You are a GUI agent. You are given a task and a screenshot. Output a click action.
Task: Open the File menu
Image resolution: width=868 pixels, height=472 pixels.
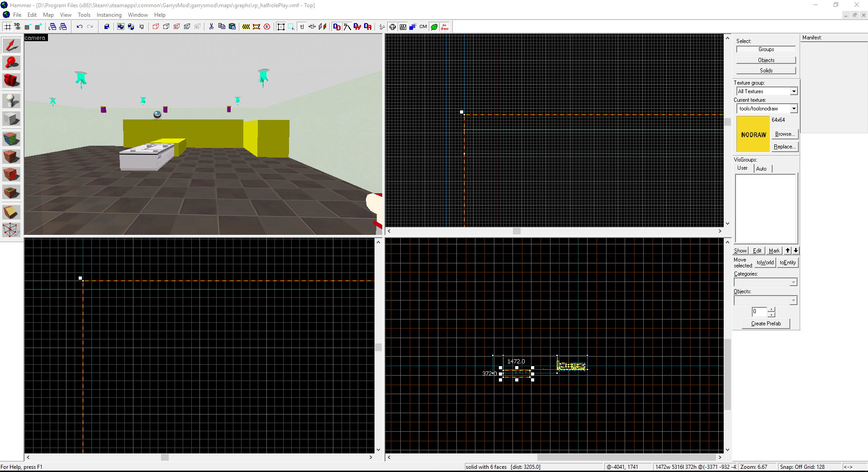click(17, 15)
